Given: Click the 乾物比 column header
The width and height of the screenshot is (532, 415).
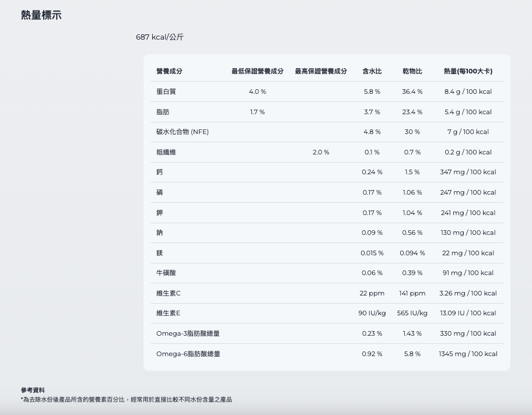Looking at the screenshot, I should pyautogui.click(x=412, y=71).
